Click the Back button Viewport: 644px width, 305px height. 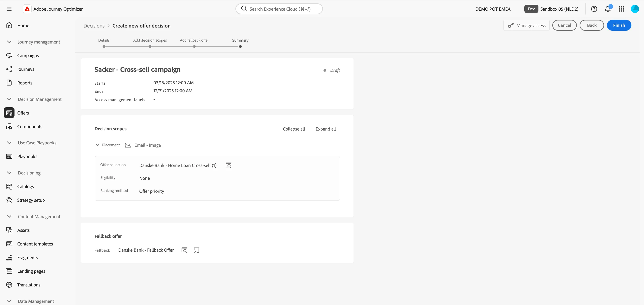[x=592, y=25]
